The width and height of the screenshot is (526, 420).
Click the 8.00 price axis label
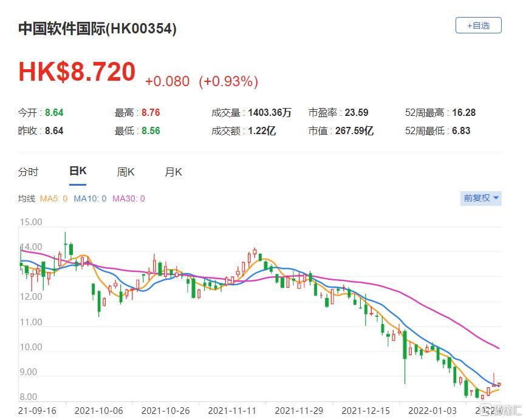(28, 397)
